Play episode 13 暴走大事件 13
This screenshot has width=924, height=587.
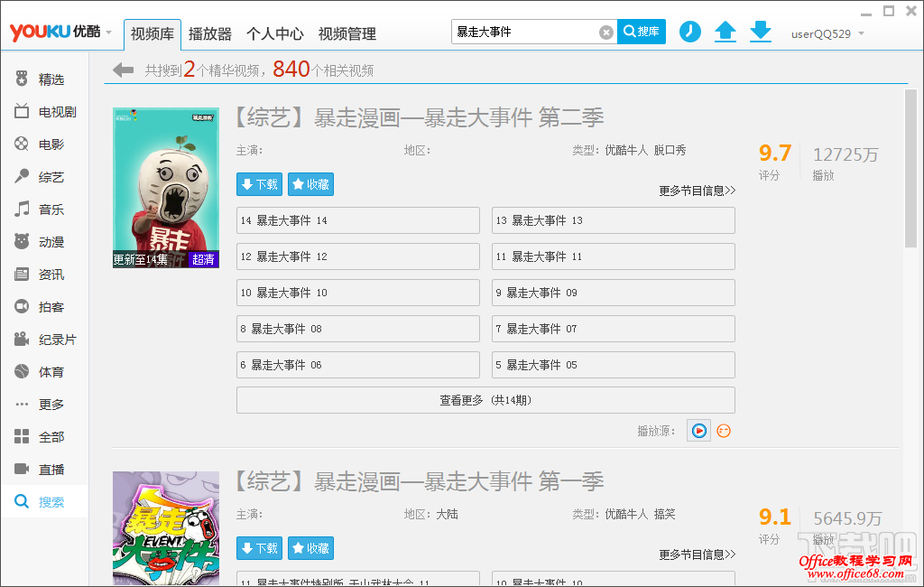pos(614,220)
